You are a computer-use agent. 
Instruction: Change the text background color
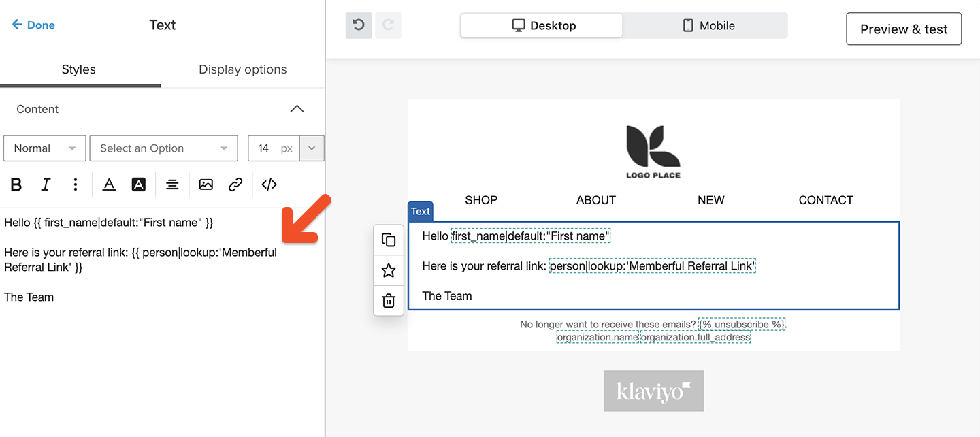click(139, 184)
